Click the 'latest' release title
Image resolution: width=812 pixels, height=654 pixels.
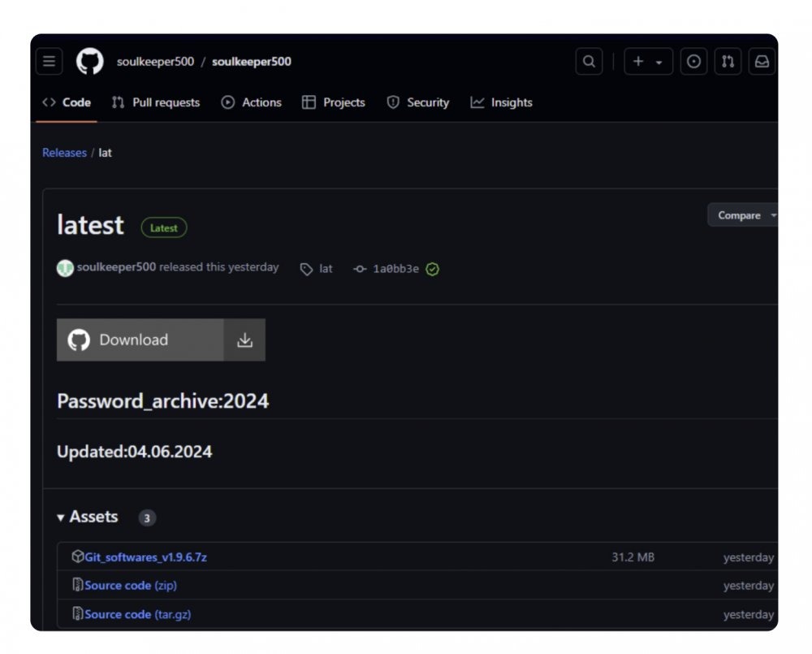[91, 225]
